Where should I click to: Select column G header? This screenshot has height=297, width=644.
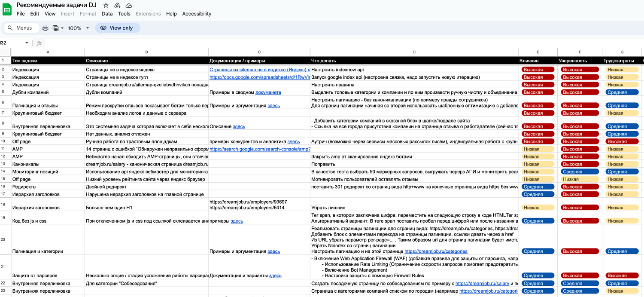pyautogui.click(x=622, y=52)
